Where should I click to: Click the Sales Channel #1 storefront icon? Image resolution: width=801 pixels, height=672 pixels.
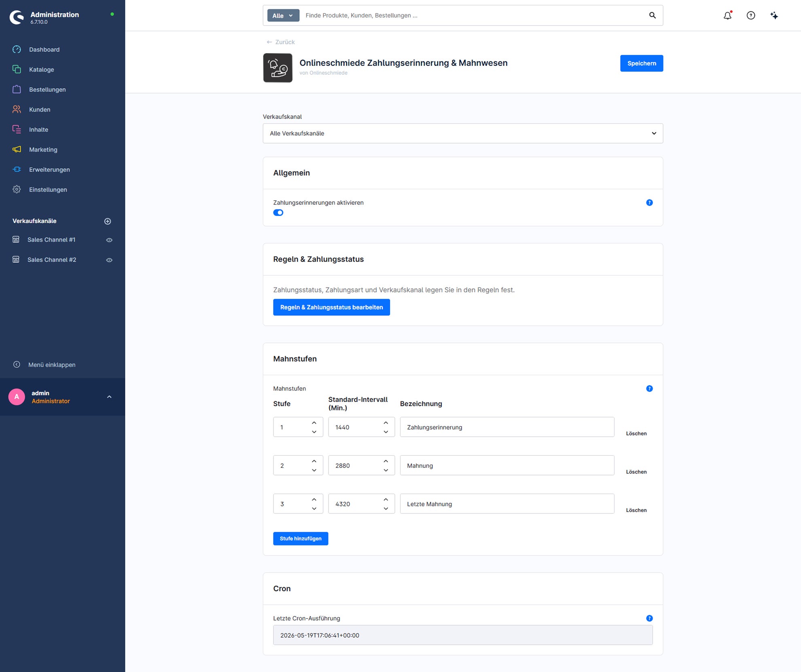pyautogui.click(x=16, y=239)
